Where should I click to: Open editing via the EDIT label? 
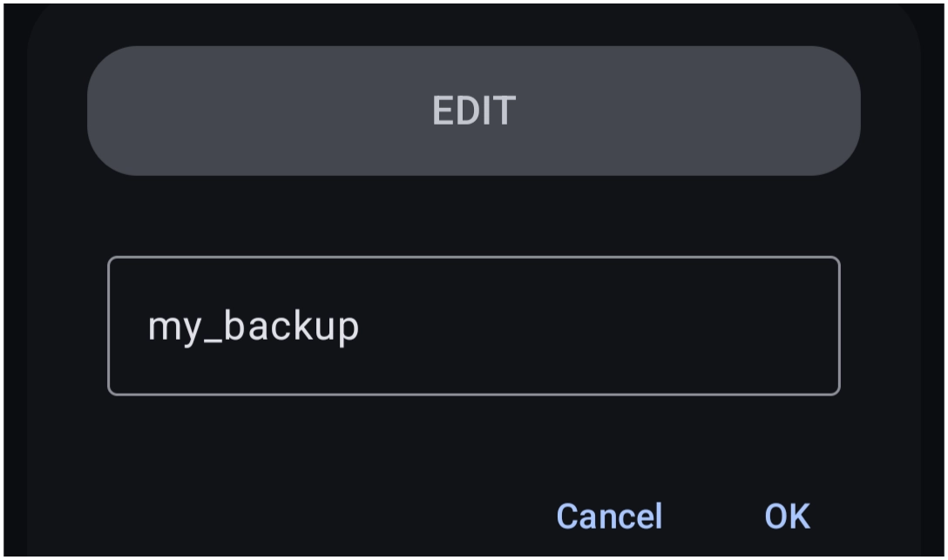tap(473, 111)
